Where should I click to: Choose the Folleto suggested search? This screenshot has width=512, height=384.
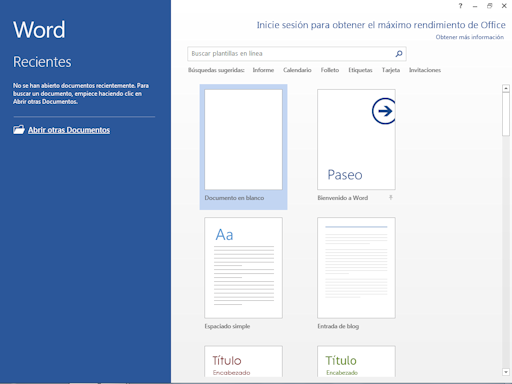[x=330, y=70]
